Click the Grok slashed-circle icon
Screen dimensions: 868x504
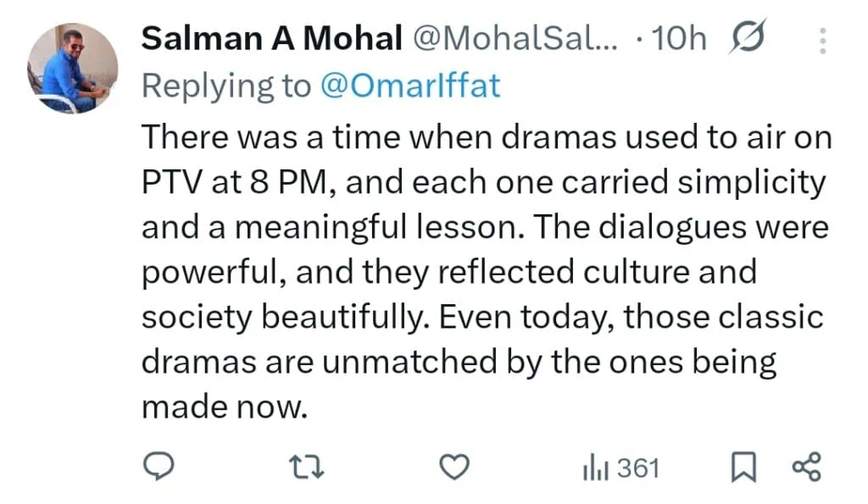click(x=748, y=38)
